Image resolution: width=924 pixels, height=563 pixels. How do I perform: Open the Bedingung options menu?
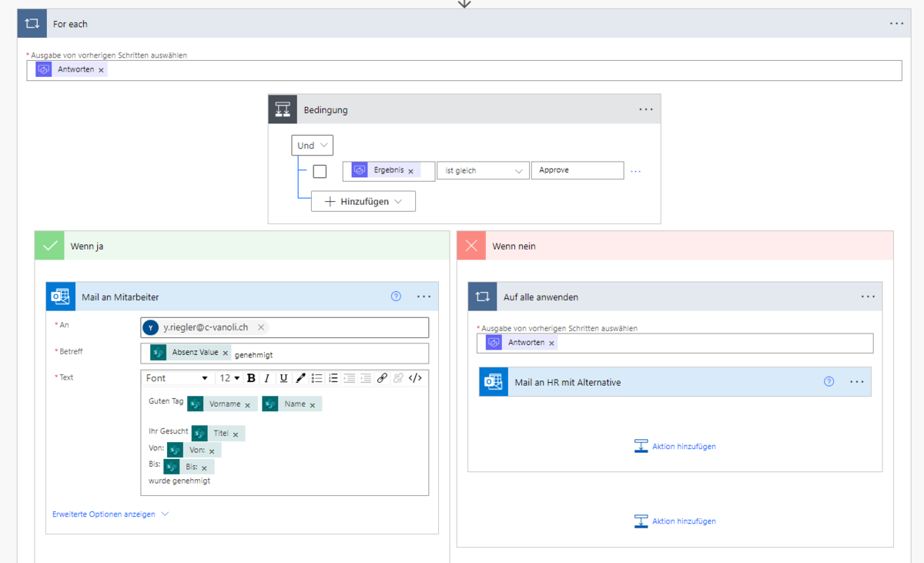click(645, 110)
